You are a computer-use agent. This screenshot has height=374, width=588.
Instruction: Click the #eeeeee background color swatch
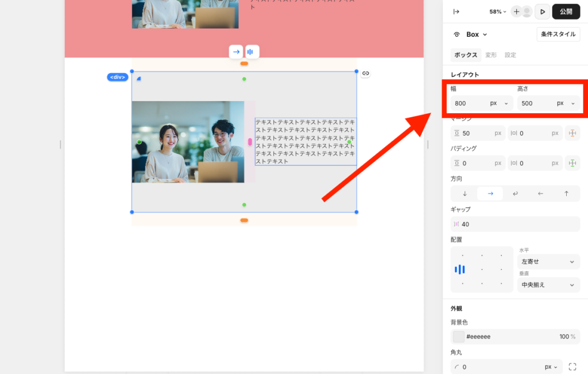(x=458, y=337)
